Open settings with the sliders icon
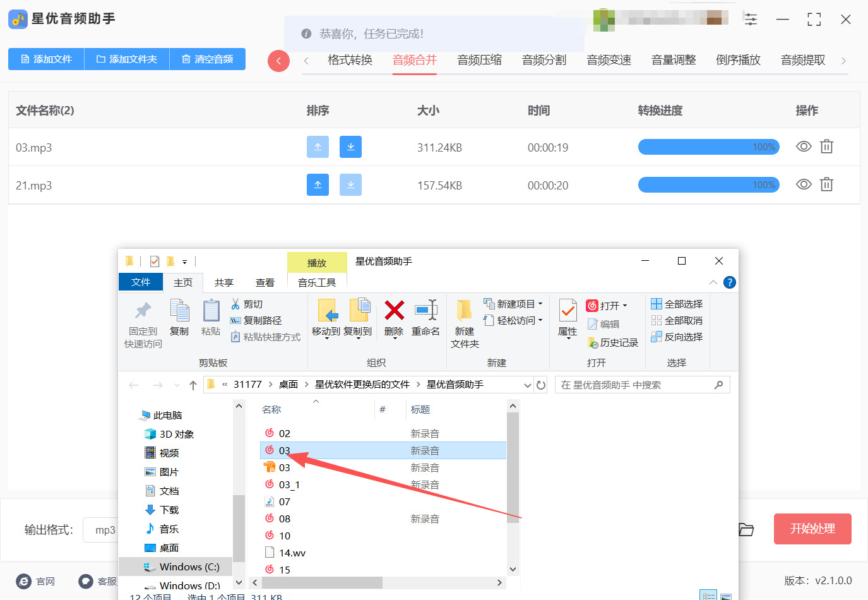Image resolution: width=868 pixels, height=600 pixels. pyautogui.click(x=751, y=20)
